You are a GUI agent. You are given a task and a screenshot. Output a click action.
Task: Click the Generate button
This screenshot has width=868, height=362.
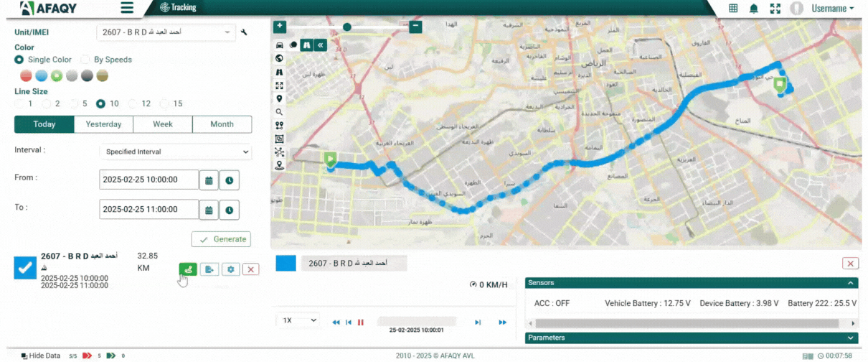[221, 238]
